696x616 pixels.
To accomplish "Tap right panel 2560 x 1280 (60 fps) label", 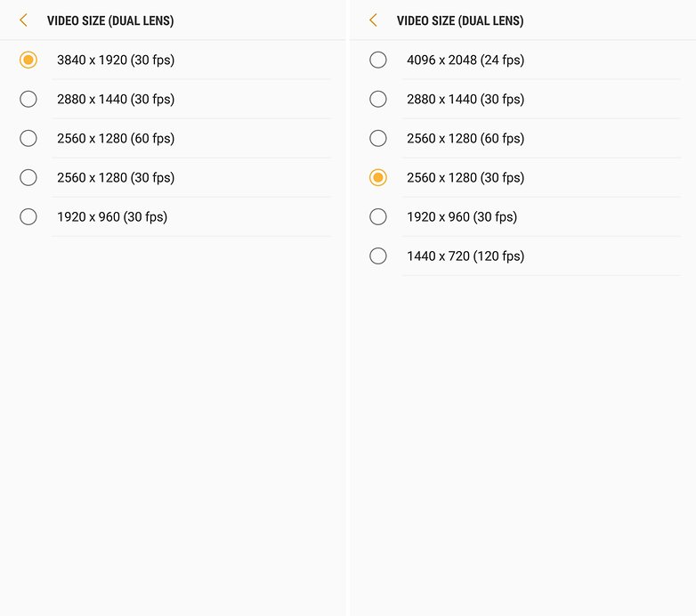I will [465, 139].
